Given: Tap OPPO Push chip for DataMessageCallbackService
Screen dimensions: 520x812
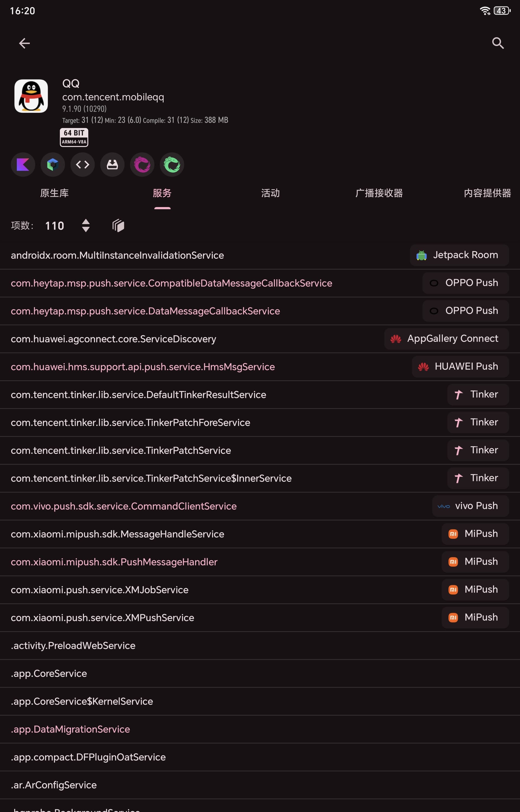Looking at the screenshot, I should click(x=466, y=311).
